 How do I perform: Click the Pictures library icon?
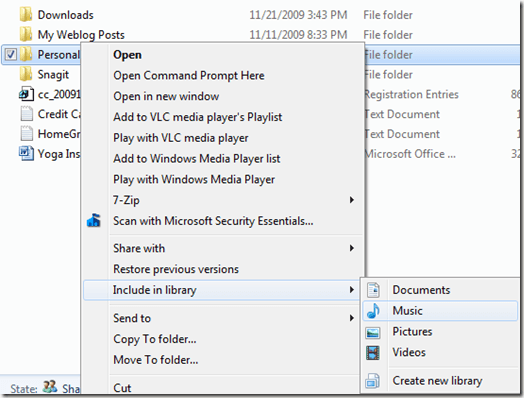tap(373, 333)
